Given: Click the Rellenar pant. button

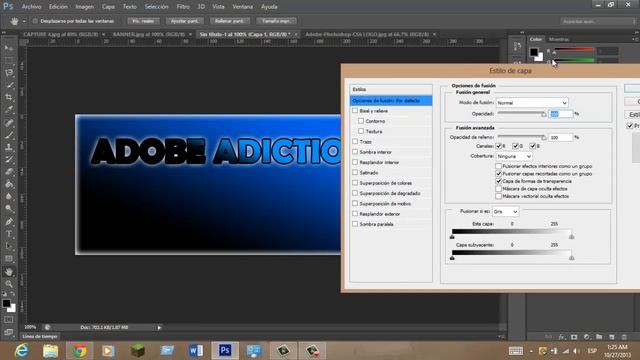Looking at the screenshot, I should (x=229, y=21).
